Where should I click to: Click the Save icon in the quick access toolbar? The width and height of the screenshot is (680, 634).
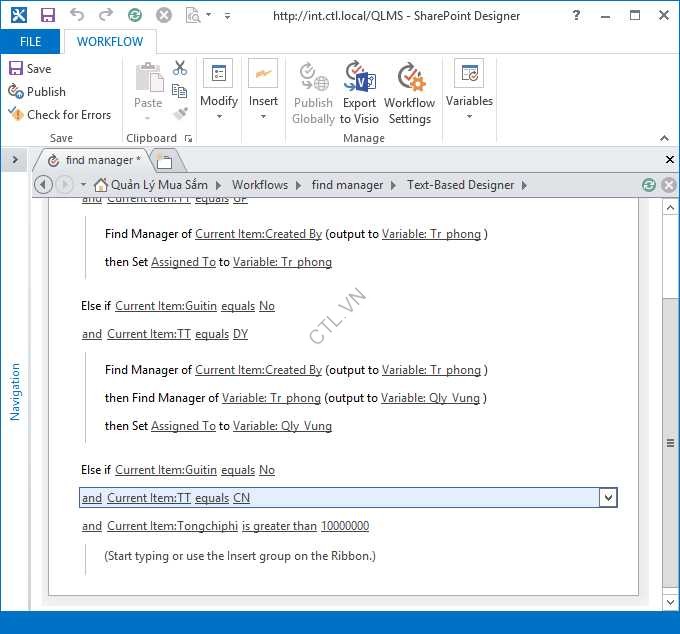(x=47, y=16)
